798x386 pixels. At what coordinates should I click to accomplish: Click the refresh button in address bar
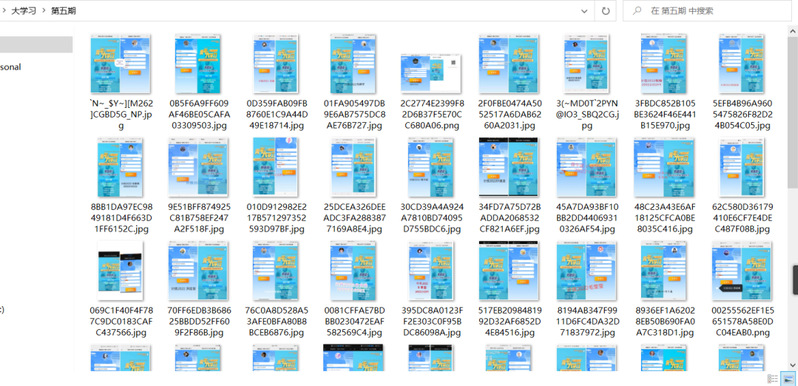[x=605, y=11]
